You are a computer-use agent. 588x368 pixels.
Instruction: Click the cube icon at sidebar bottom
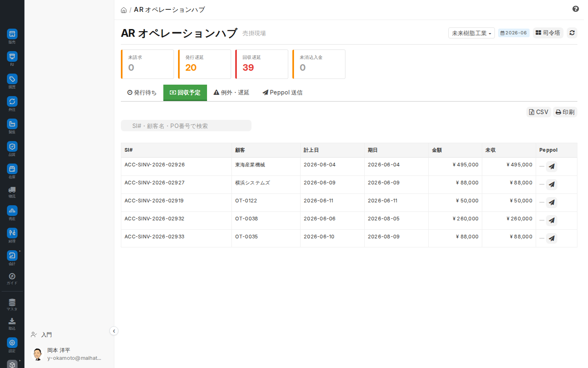tap(12, 364)
